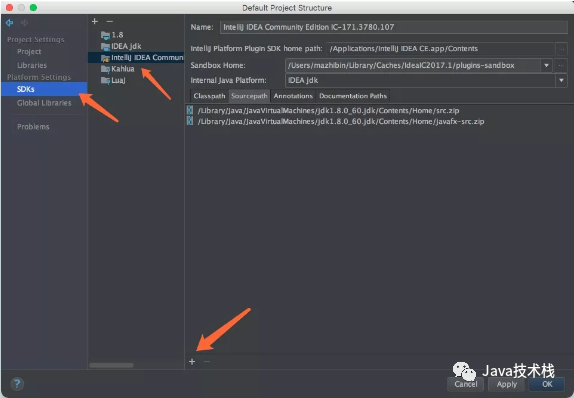574x398 pixels.
Task: Close the Default Project Structure window
Action: coord(10,8)
